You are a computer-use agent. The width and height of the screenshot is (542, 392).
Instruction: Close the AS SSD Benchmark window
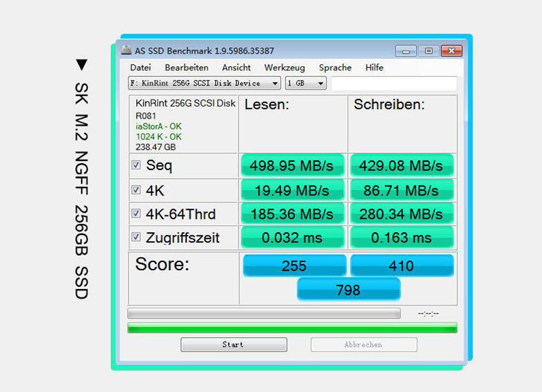451,51
